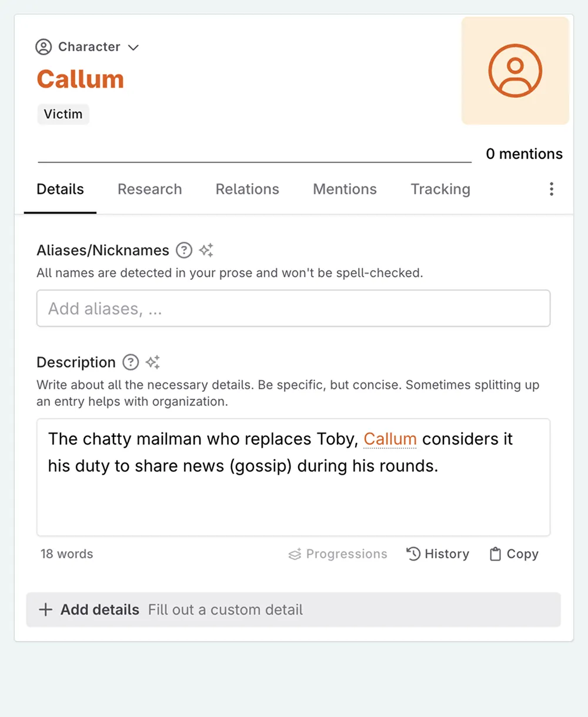
Task: Open the three-dot more options menu
Action: coord(551,189)
